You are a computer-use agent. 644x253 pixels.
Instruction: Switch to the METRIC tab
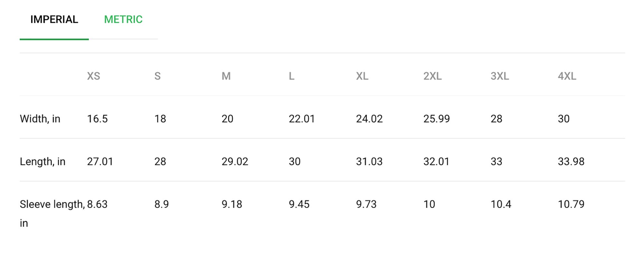tap(123, 20)
